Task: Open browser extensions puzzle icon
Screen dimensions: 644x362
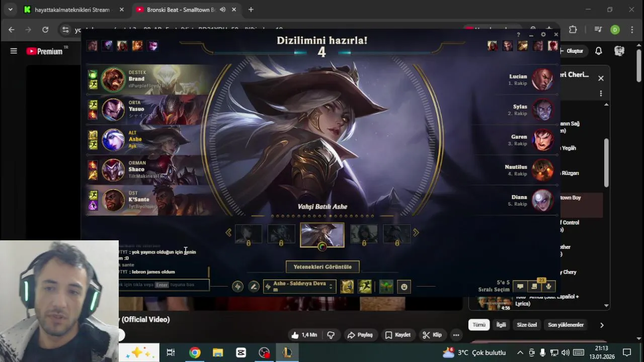Action: click(573, 30)
